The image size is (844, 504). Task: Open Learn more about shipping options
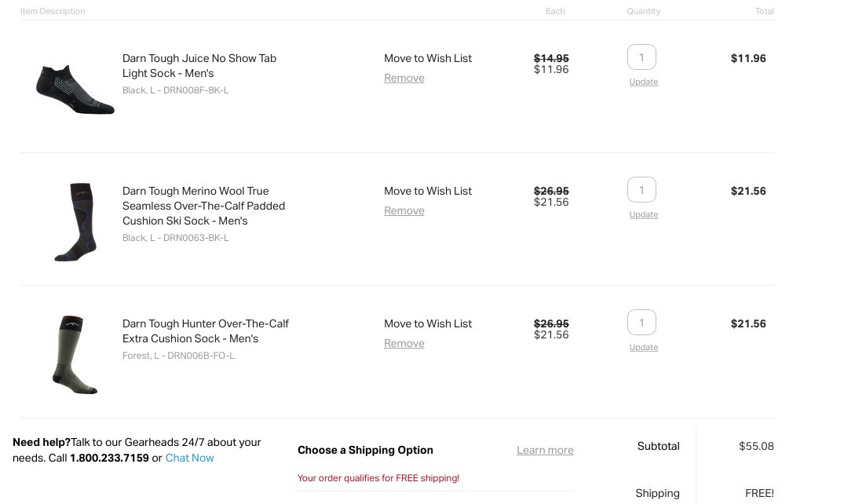click(x=545, y=450)
